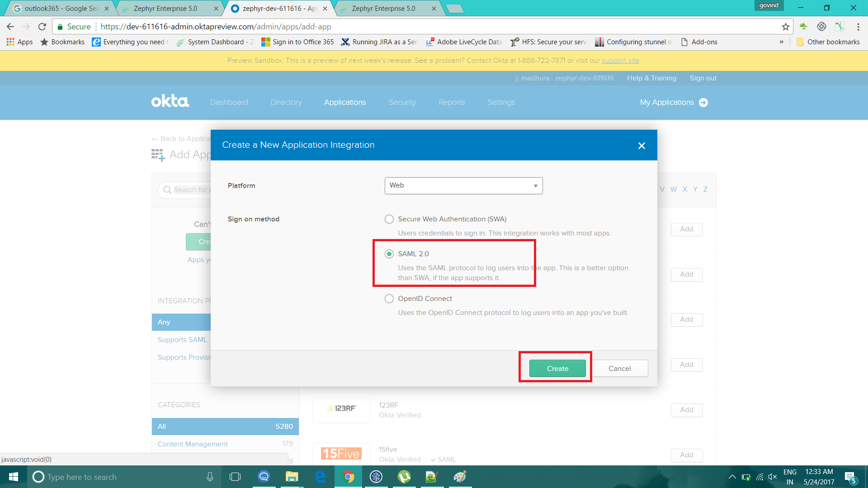Open the Chrome menu (three dots)
The height and width of the screenshot is (488, 868).
[858, 27]
